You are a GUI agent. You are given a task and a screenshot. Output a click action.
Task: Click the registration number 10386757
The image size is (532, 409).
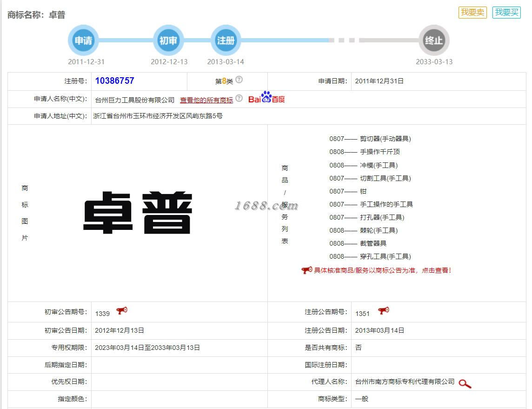click(115, 81)
